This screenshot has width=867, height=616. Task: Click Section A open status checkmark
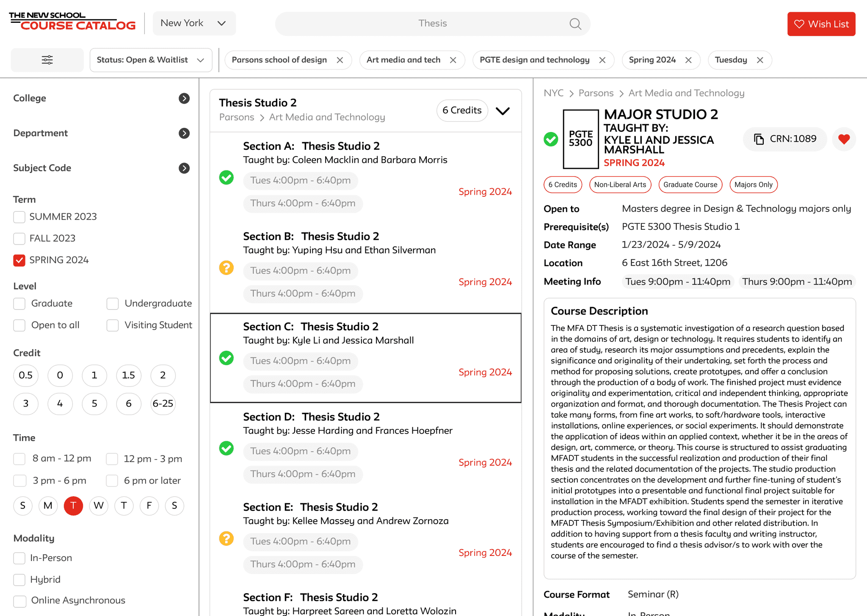[226, 178]
